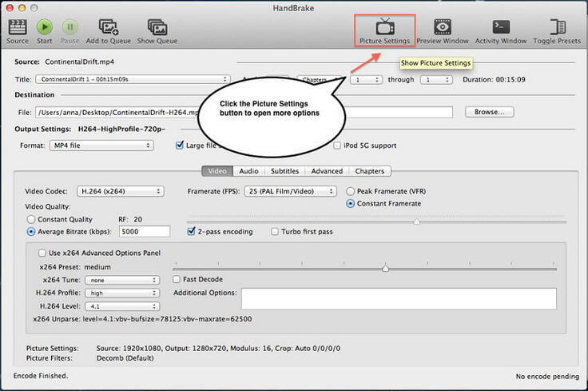Toggle the Large file size checkbox
588x391 pixels.
point(180,146)
